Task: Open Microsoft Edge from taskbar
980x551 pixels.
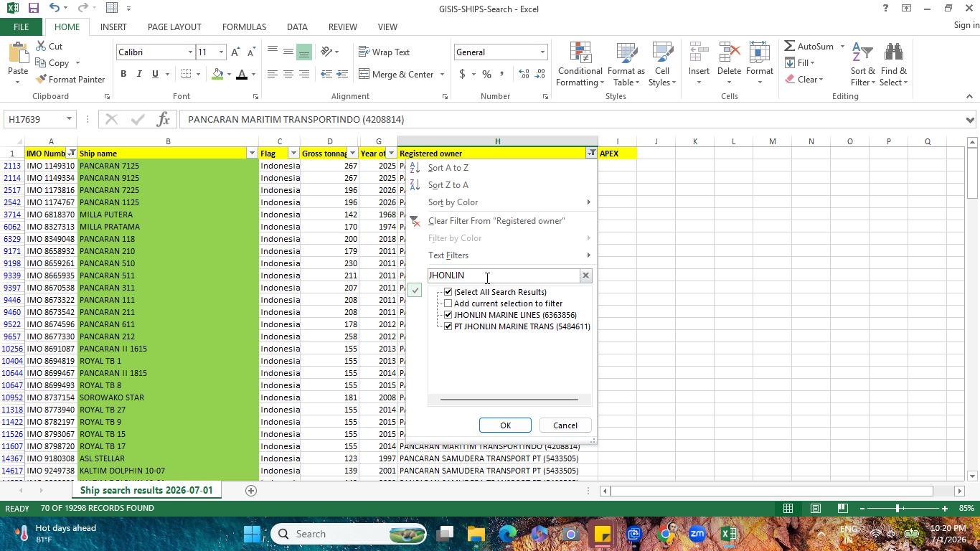Action: (x=508, y=534)
